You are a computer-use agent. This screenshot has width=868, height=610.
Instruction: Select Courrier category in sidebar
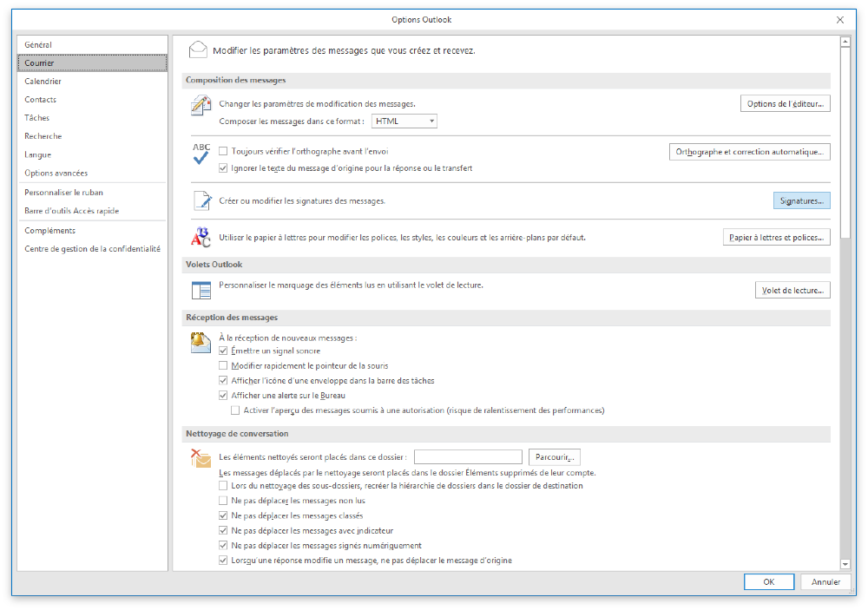[93, 63]
